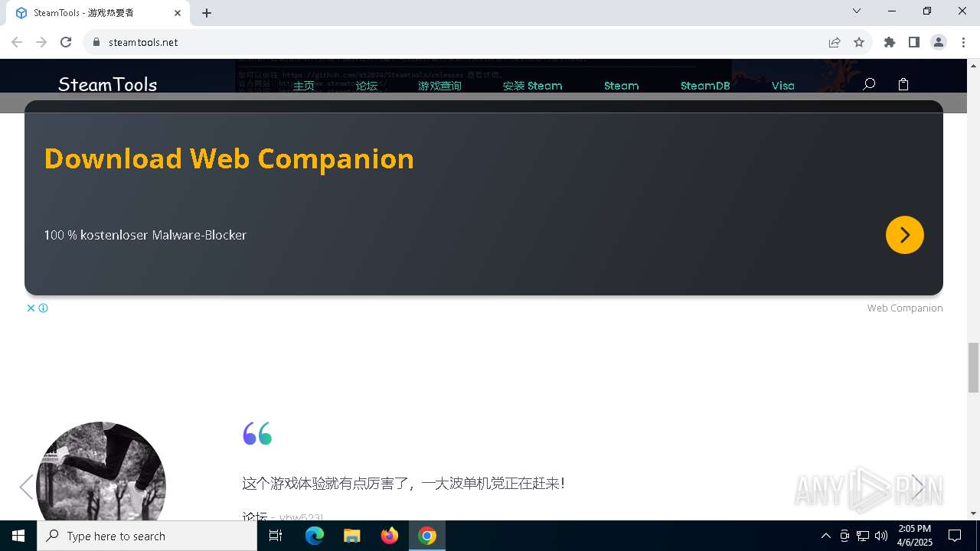This screenshot has width=980, height=551.
Task: Open Task View on taskbar
Action: pyautogui.click(x=276, y=536)
